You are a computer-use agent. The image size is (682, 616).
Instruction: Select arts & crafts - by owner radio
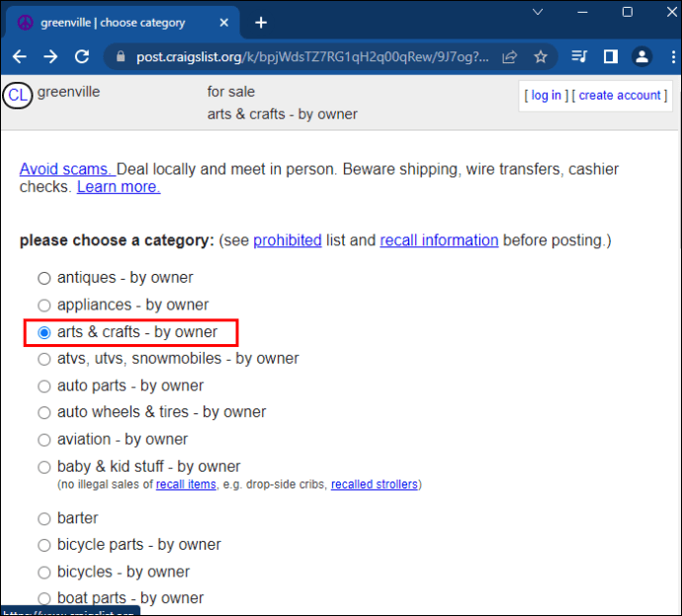coord(43,333)
